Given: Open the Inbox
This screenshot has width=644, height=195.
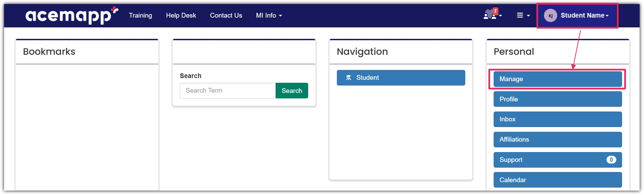Looking at the screenshot, I should click(x=557, y=119).
